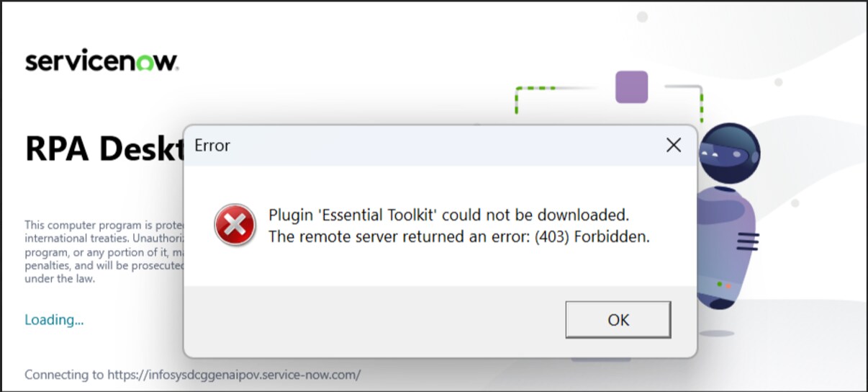
Task: Close the Error dialog with the X
Action: [673, 145]
